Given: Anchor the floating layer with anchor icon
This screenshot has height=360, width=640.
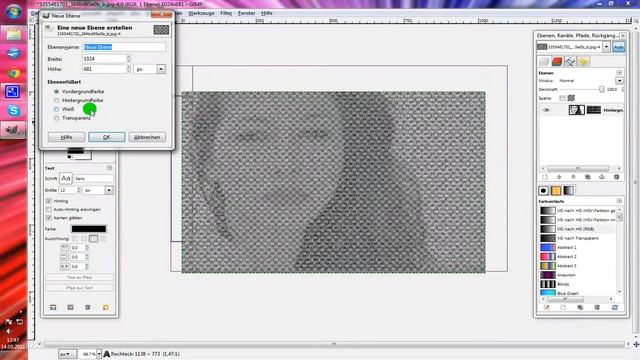Looking at the screenshot, I should [x=602, y=177].
